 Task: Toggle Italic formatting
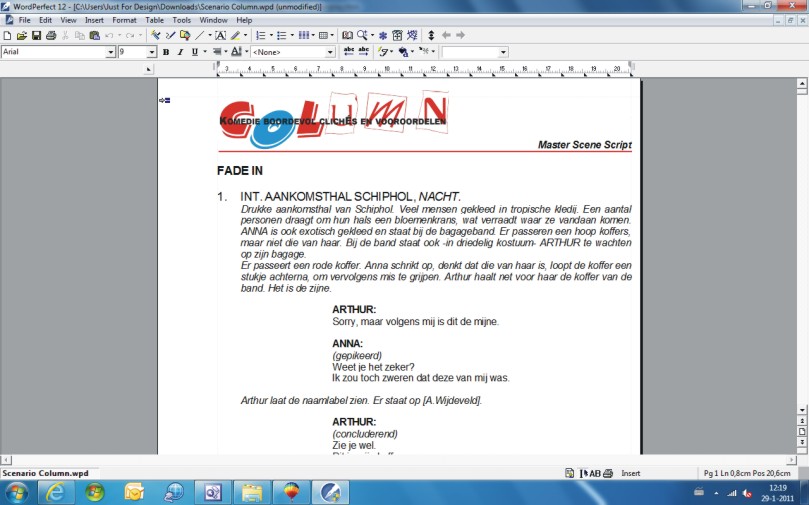[180, 52]
